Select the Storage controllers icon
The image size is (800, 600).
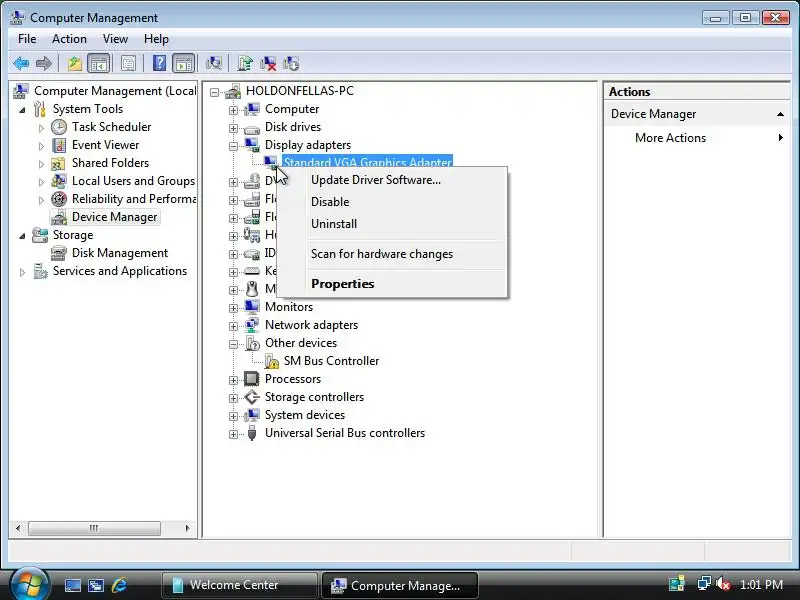tap(252, 397)
